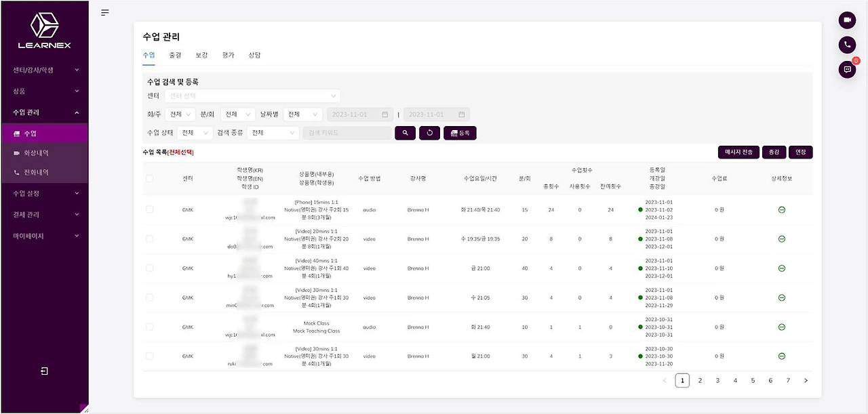The image size is (868, 414).
Task: Open details icon for the Mock Class row
Action: point(781,327)
